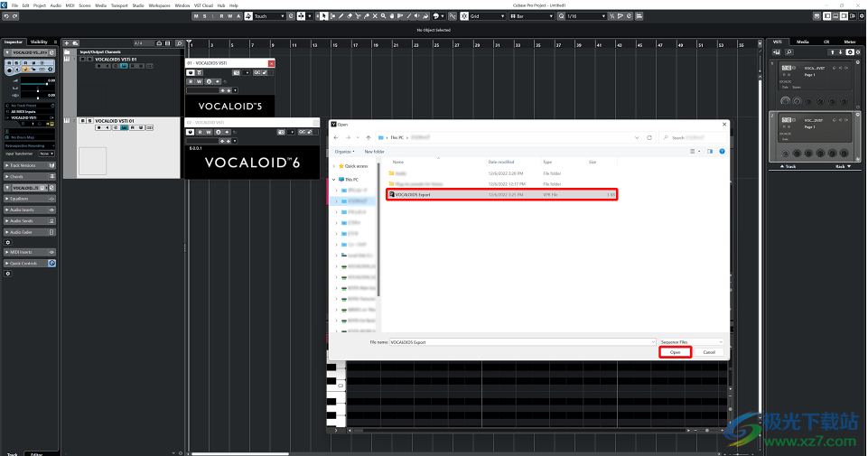
Task: Toggle monitor on VOCALOID VSTi 01 track
Action: [107, 128]
